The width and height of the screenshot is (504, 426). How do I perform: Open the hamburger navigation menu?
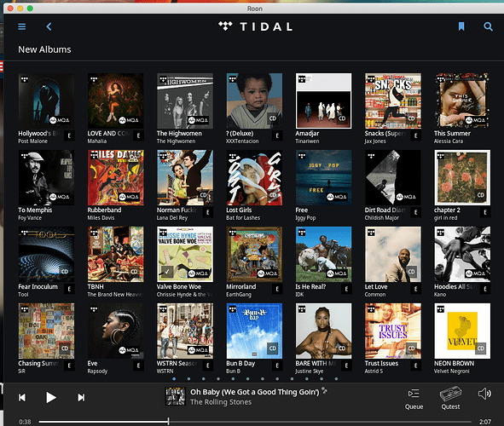pos(22,26)
